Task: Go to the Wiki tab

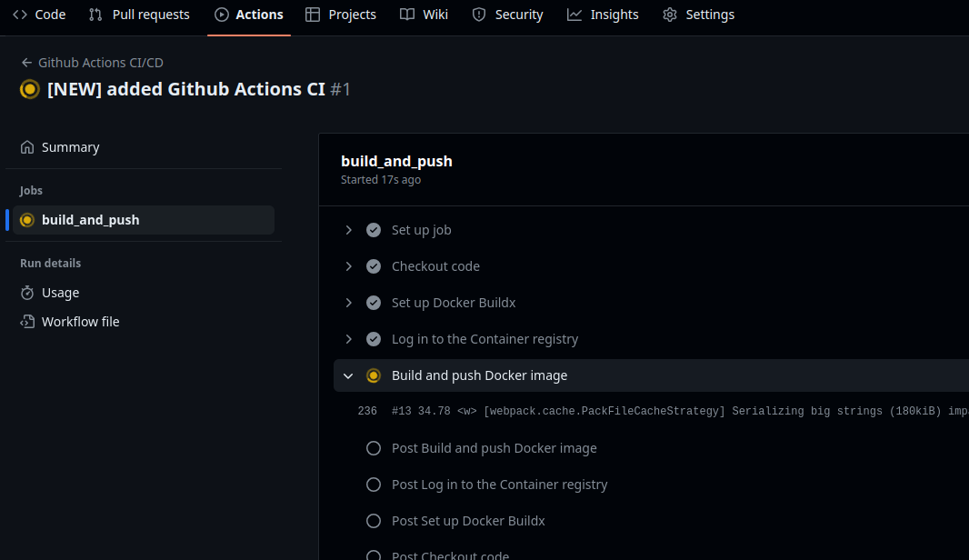Action: point(424,15)
